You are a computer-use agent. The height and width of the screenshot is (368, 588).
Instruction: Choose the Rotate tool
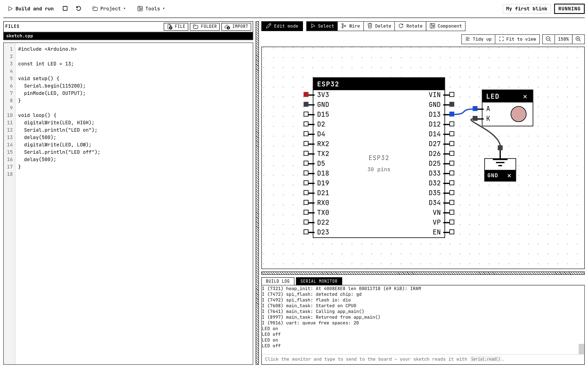[411, 26]
